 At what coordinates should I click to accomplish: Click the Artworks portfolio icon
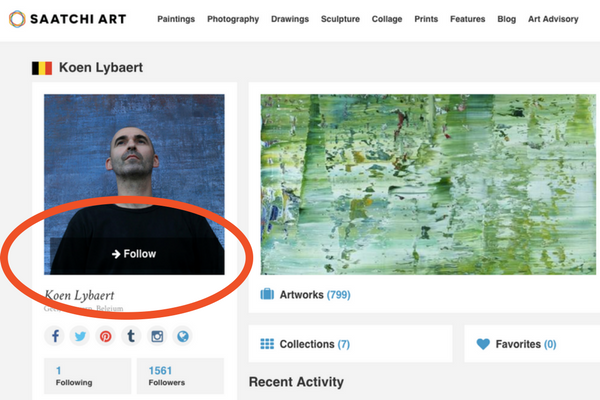(267, 294)
